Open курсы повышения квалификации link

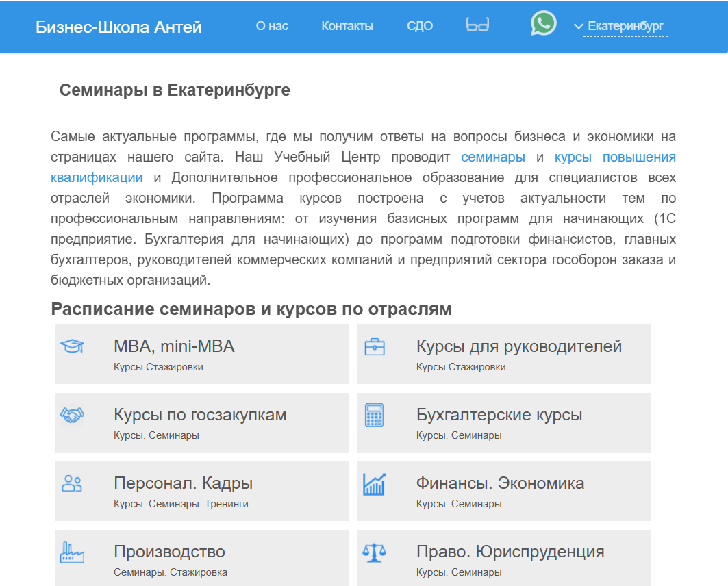tap(614, 157)
